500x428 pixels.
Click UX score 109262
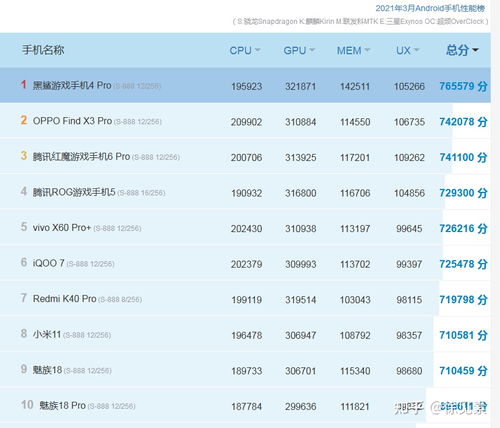409,158
